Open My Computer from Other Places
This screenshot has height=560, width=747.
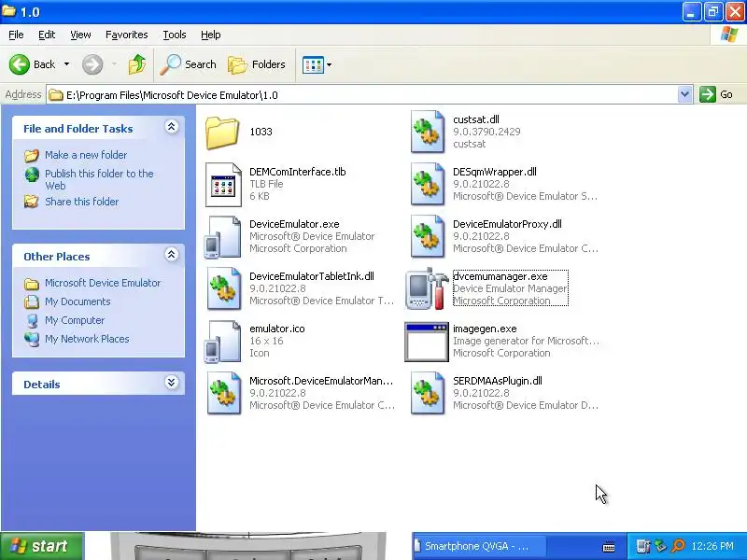75,320
